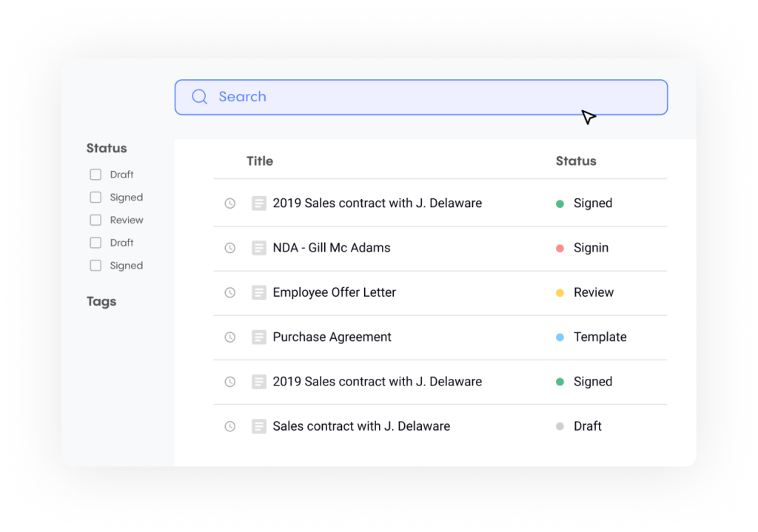Click clock icon of 2019 Sales contract above NDA
The width and height of the screenshot is (758, 532).
click(230, 203)
